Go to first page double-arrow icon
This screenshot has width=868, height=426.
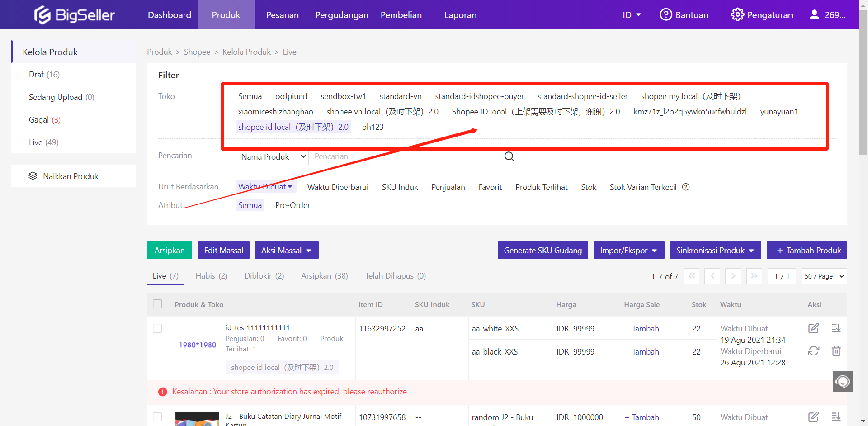692,276
